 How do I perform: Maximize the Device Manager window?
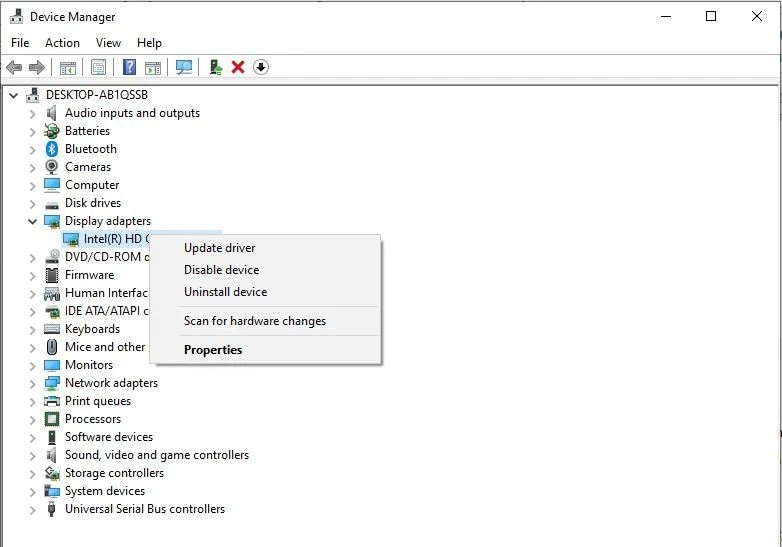(x=711, y=16)
